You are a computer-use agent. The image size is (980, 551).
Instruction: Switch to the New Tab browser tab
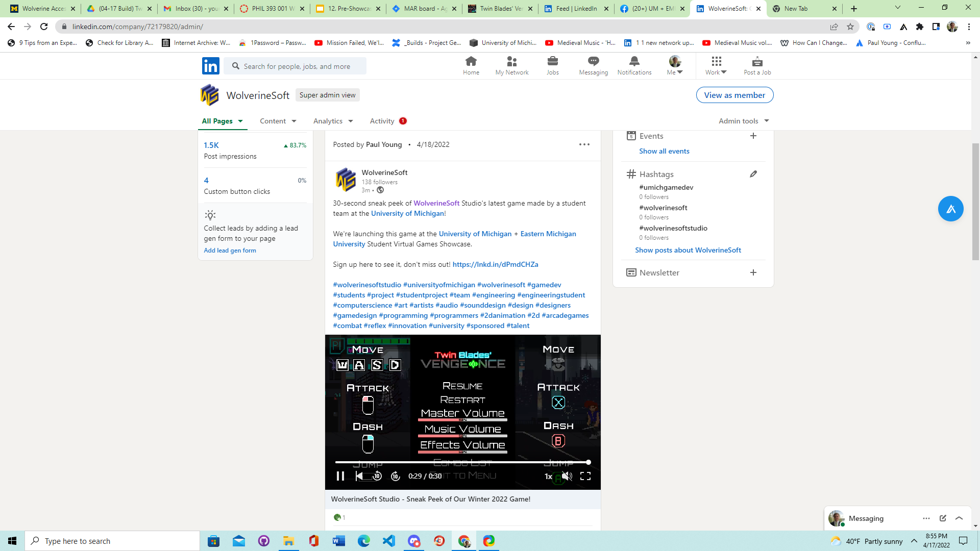click(x=804, y=9)
